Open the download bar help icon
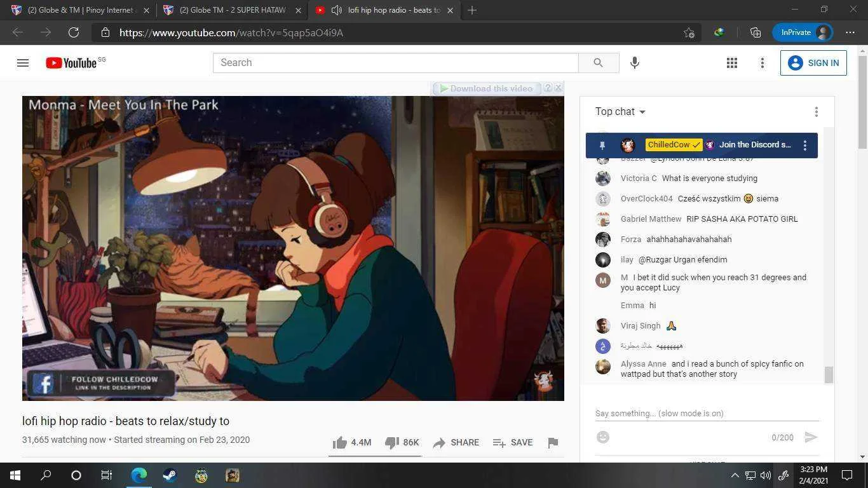Screen dimensions: 868x488 [548, 88]
